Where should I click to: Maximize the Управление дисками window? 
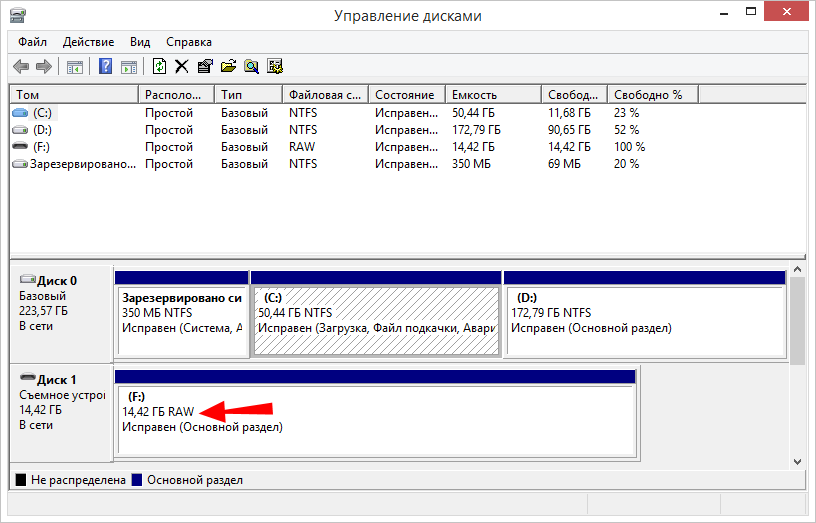click(751, 12)
